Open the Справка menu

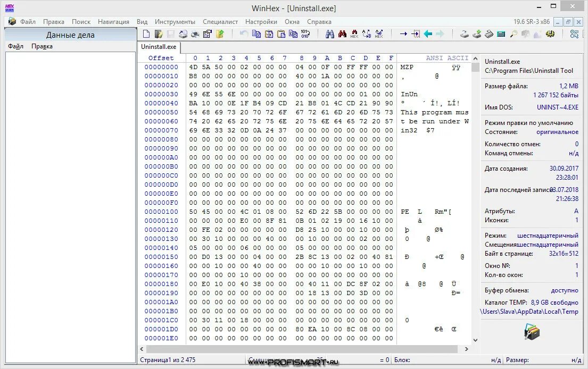pyautogui.click(x=319, y=22)
